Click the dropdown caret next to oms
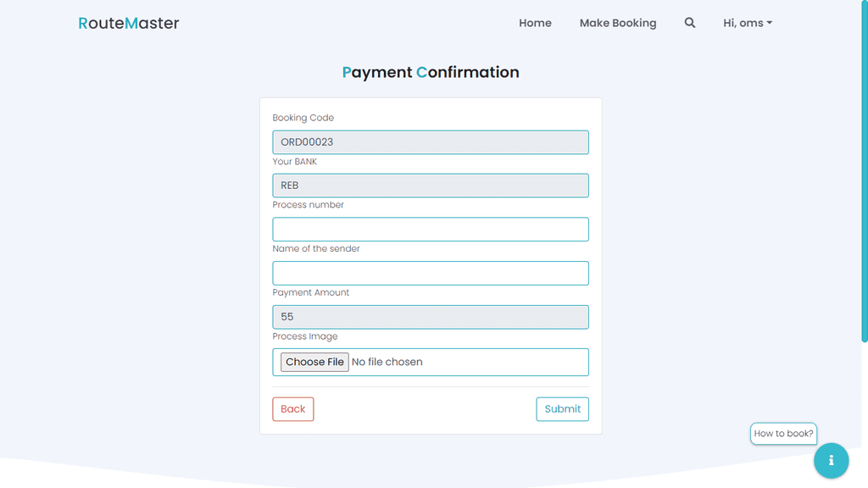The height and width of the screenshot is (488, 868). point(770,23)
